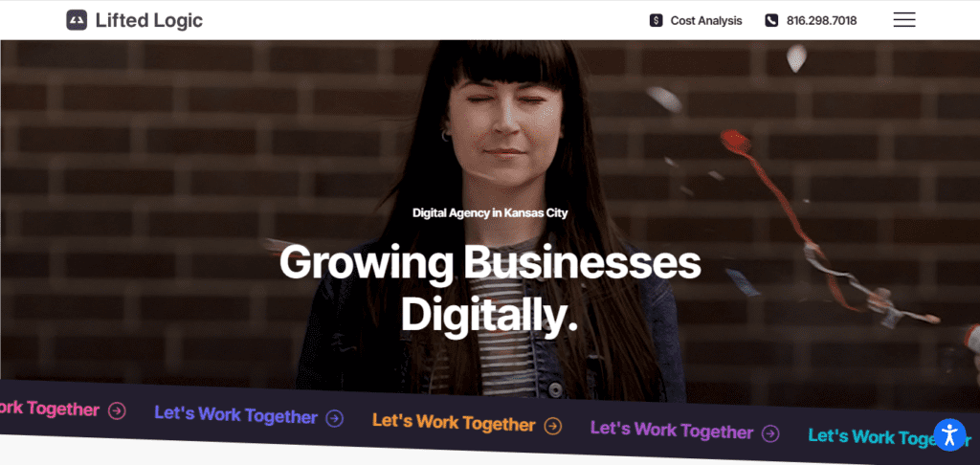
Task: Click the dollar sign Cost Analysis icon
Action: pos(656,21)
